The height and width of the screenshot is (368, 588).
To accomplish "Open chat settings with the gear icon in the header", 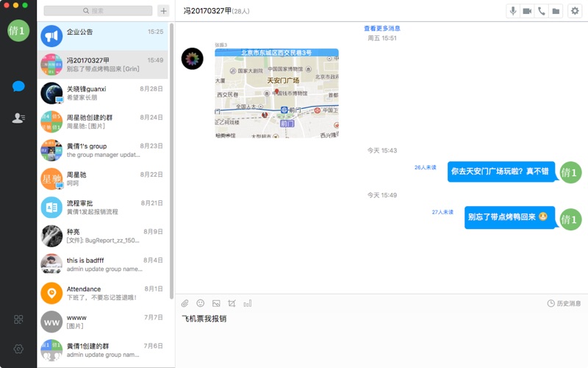I will click(575, 11).
